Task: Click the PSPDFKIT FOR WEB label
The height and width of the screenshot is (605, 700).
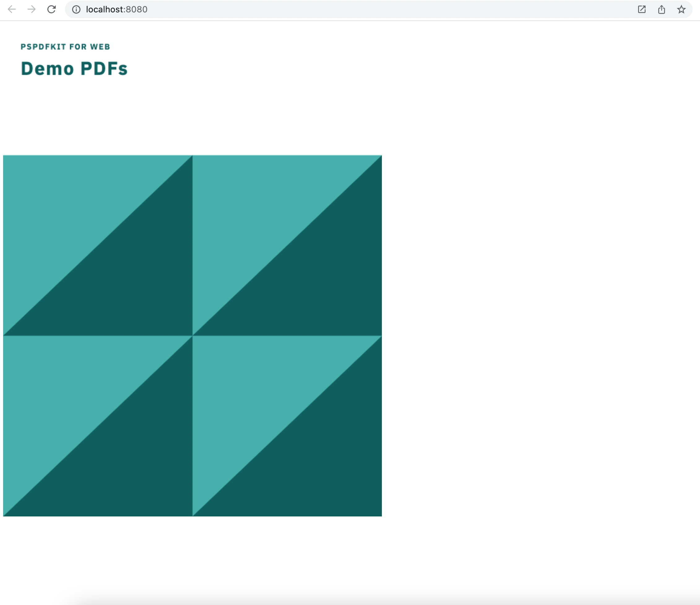Action: (65, 47)
